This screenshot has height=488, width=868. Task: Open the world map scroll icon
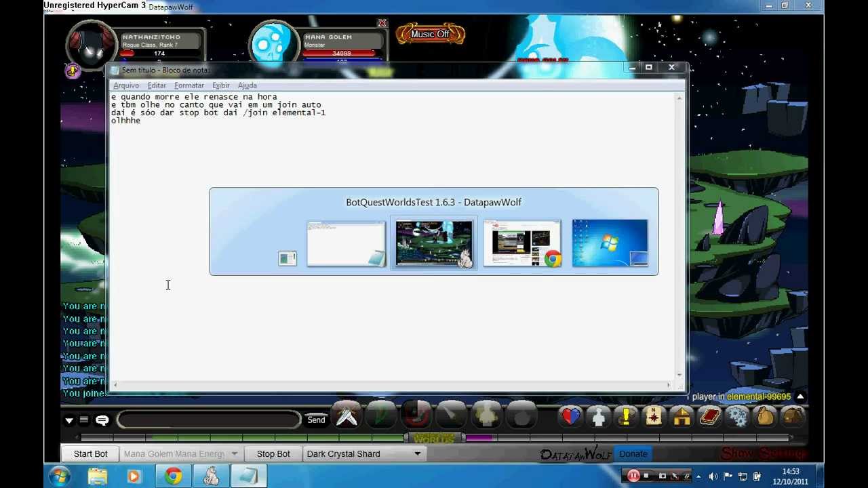click(654, 417)
